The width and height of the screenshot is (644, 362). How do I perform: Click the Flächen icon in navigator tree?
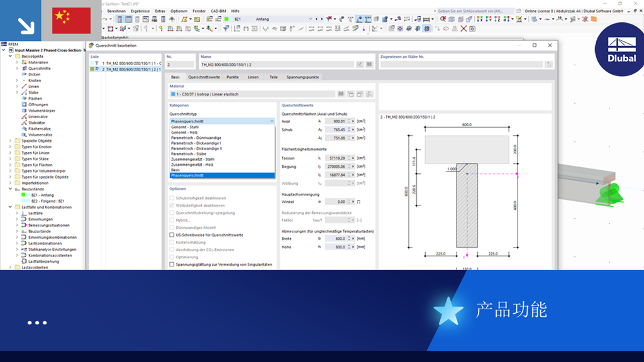click(x=25, y=99)
